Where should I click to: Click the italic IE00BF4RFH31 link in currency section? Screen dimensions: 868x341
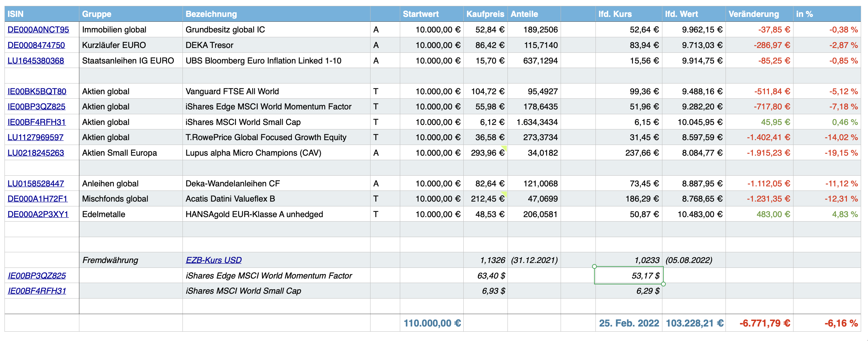click(x=37, y=291)
